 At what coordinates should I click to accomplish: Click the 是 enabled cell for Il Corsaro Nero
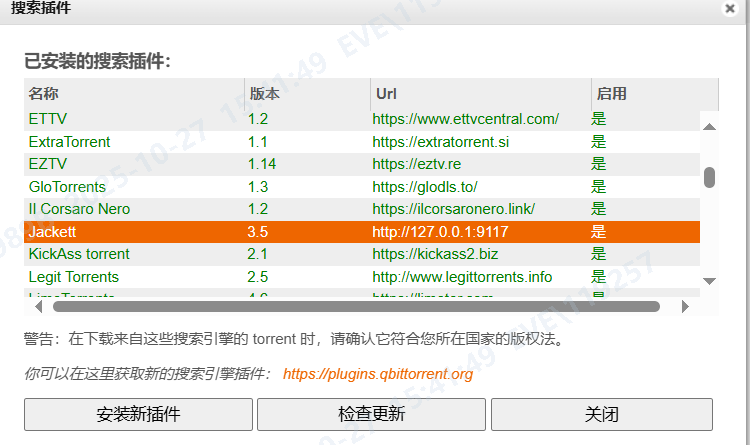598,209
